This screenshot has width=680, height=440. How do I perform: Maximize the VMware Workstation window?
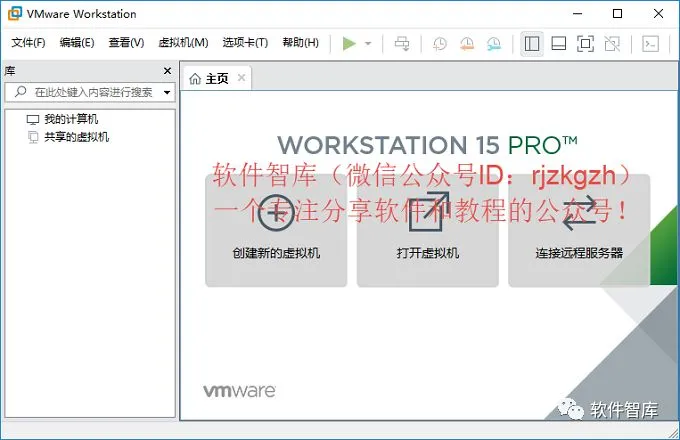click(618, 13)
